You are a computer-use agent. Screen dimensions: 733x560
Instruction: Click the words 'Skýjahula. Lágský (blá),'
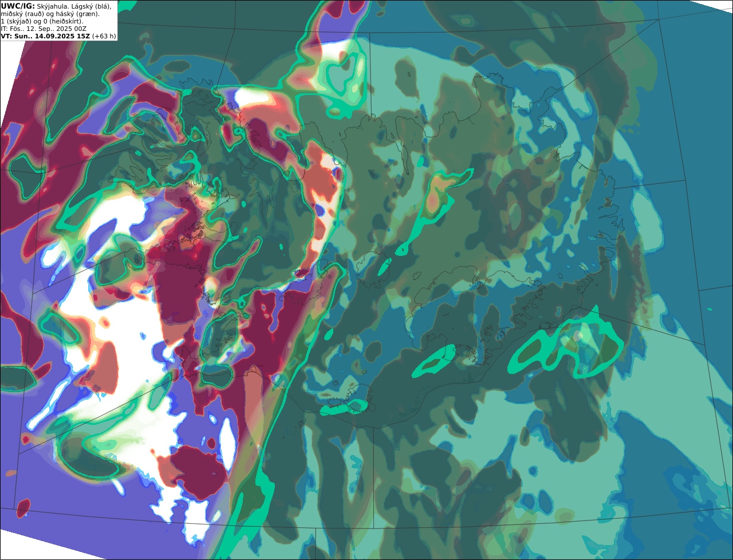click(x=74, y=6)
